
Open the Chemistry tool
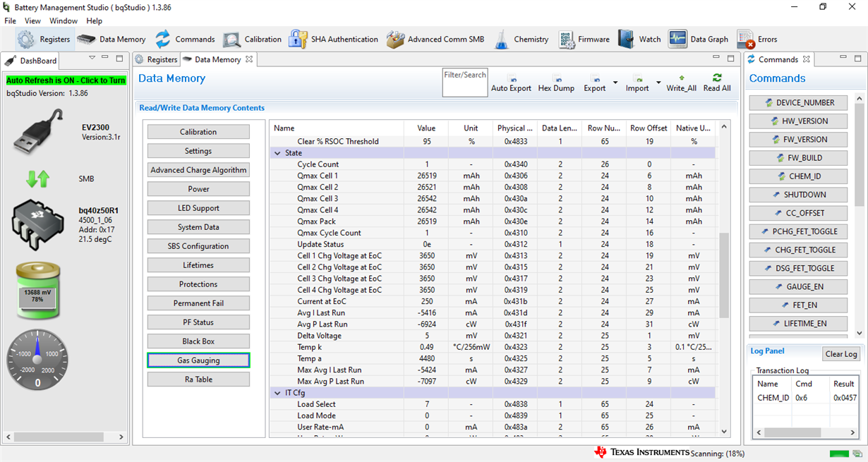tap(521, 39)
